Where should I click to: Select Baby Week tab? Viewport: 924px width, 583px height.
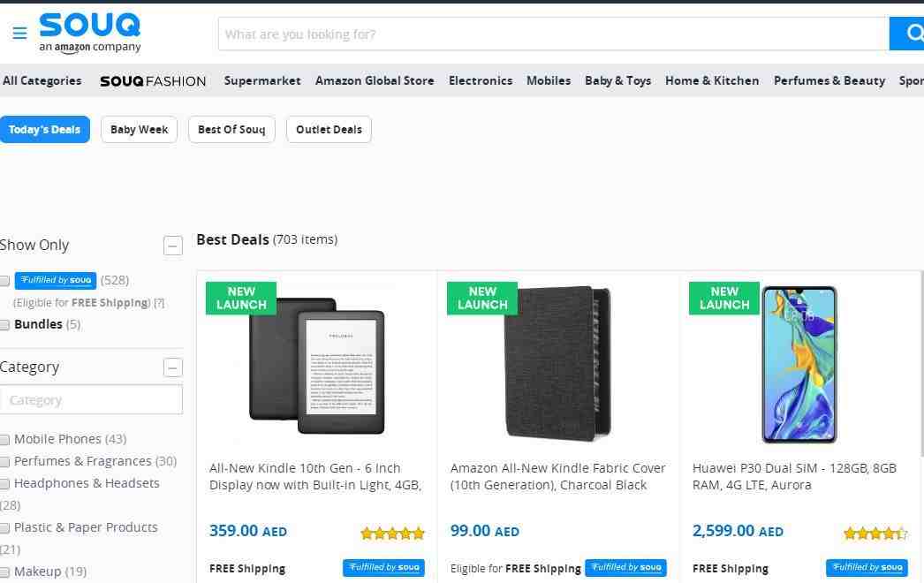click(139, 129)
